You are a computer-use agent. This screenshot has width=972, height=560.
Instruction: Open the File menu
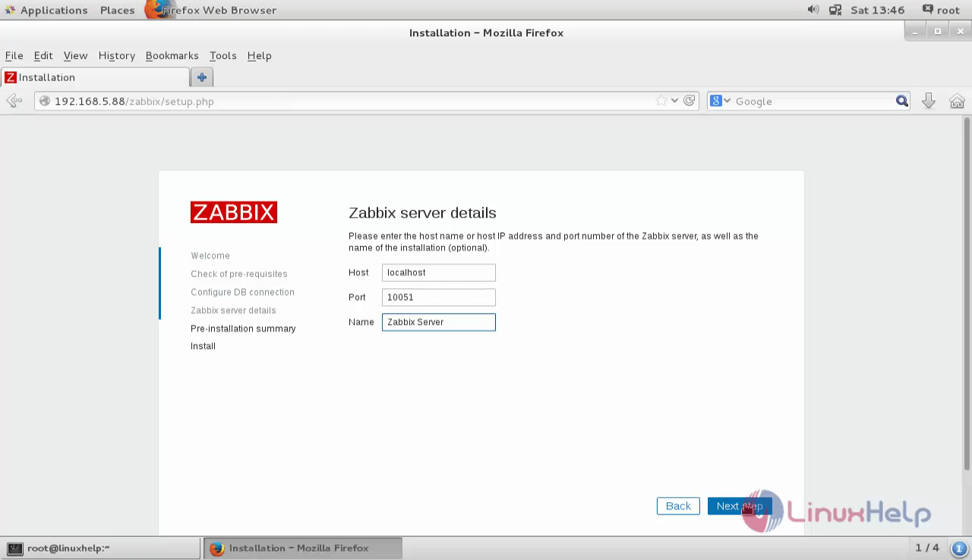click(14, 55)
